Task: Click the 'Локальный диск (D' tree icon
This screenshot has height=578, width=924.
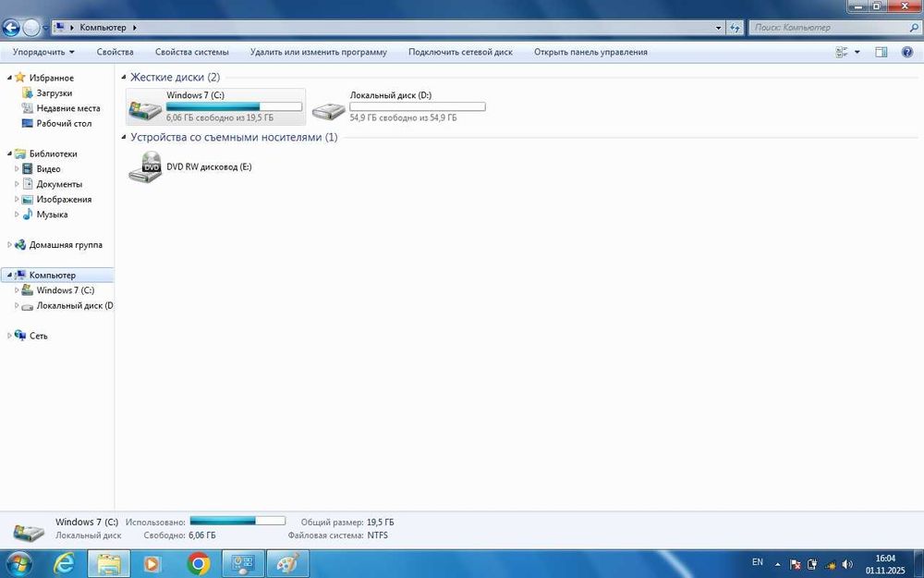Action: click(x=27, y=306)
